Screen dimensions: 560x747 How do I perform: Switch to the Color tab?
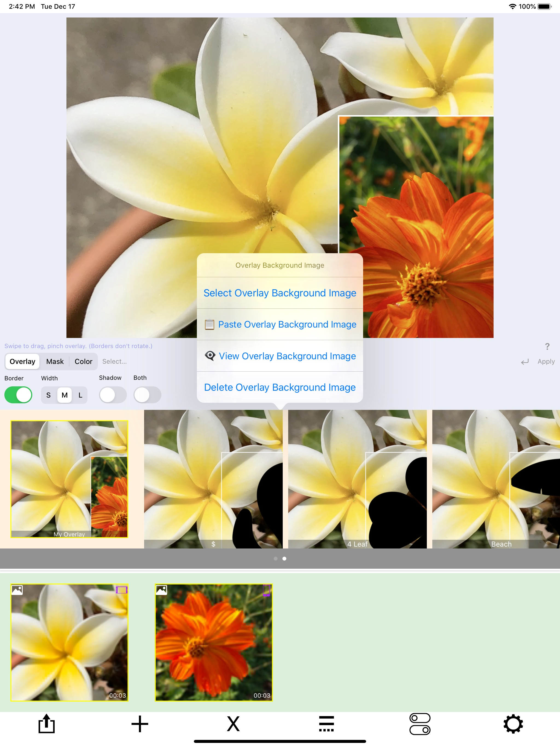coord(83,361)
